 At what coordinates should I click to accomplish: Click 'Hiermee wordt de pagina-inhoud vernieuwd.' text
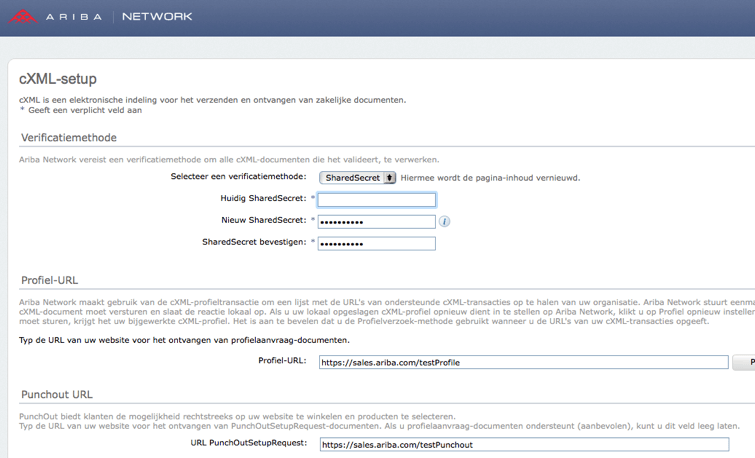click(490, 178)
